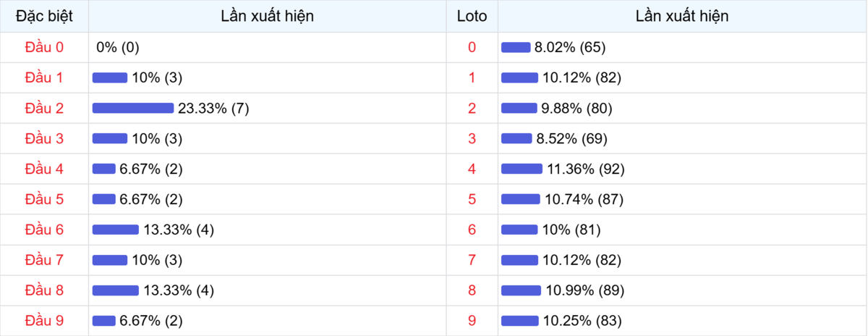
Task: Click the Loto 0 bar showing 8.02%
Action: 516,47
